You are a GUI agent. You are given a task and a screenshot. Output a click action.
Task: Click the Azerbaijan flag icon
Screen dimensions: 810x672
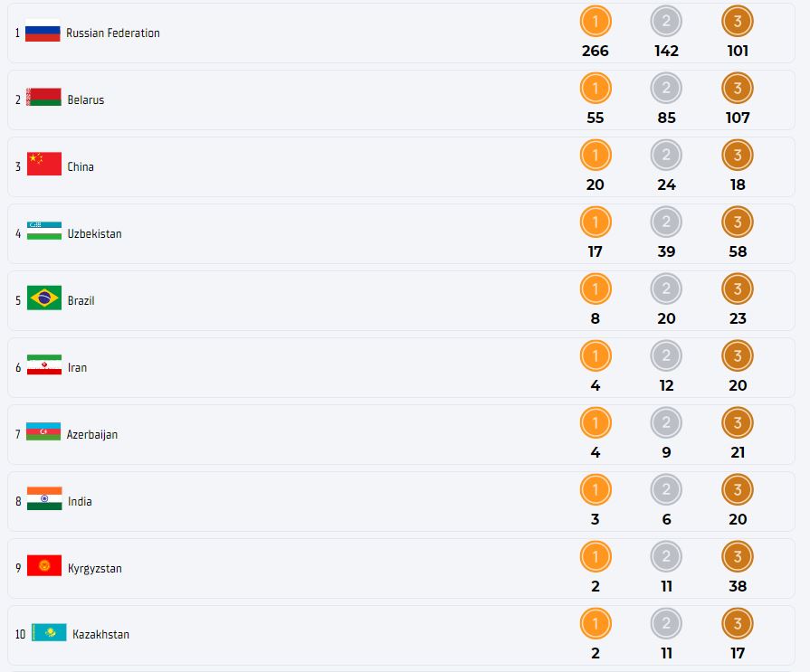coord(43,433)
